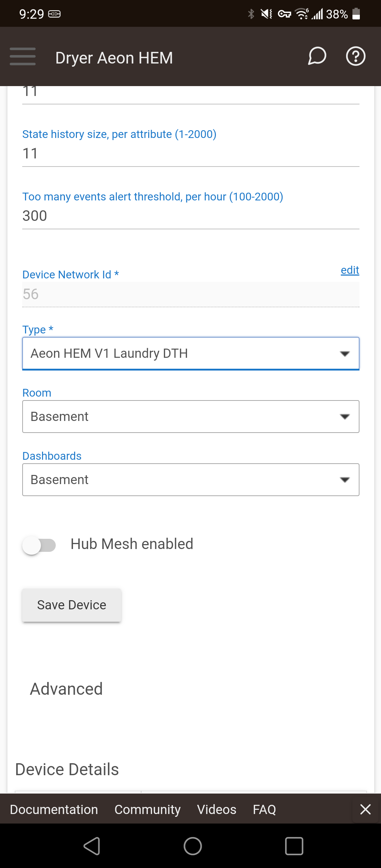This screenshot has height=868, width=381.
Task: Open the Documentation link
Action: tap(54, 809)
